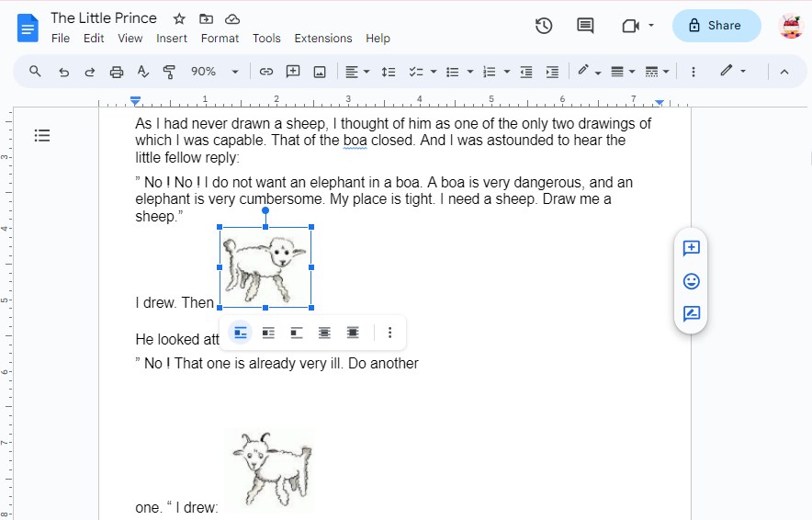
Task: Collapse the menus with the chevron
Action: pyautogui.click(x=784, y=72)
